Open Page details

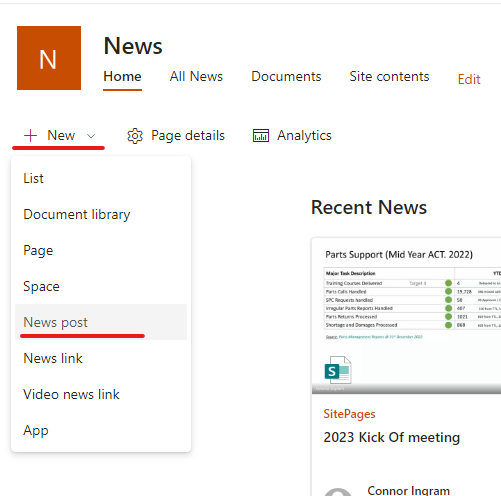point(188,136)
